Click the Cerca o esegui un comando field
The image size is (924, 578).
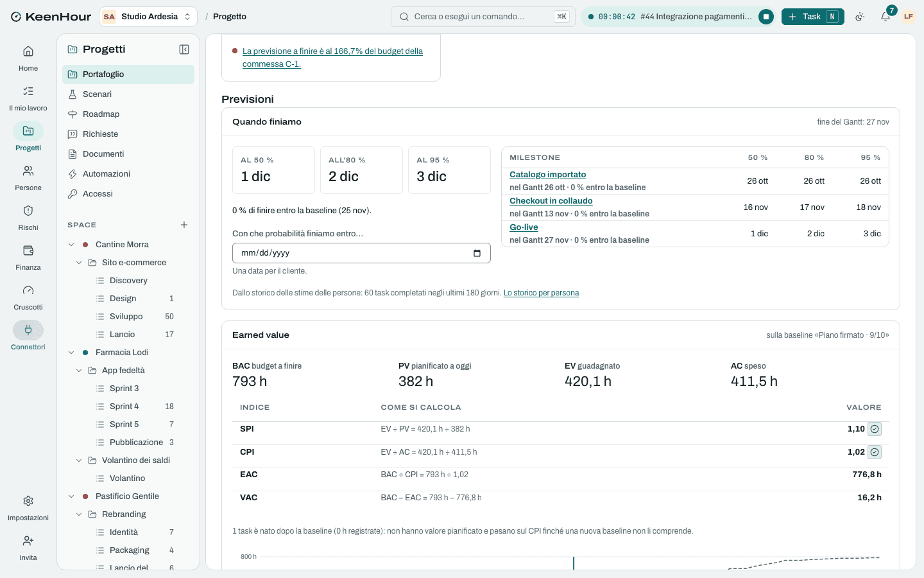coord(483,17)
